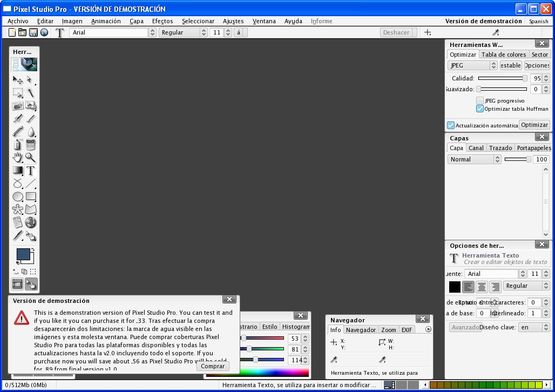Viewport: 555px width, 392px height.
Task: Click the eyedropper icon in top toolbar
Action: 496,32
